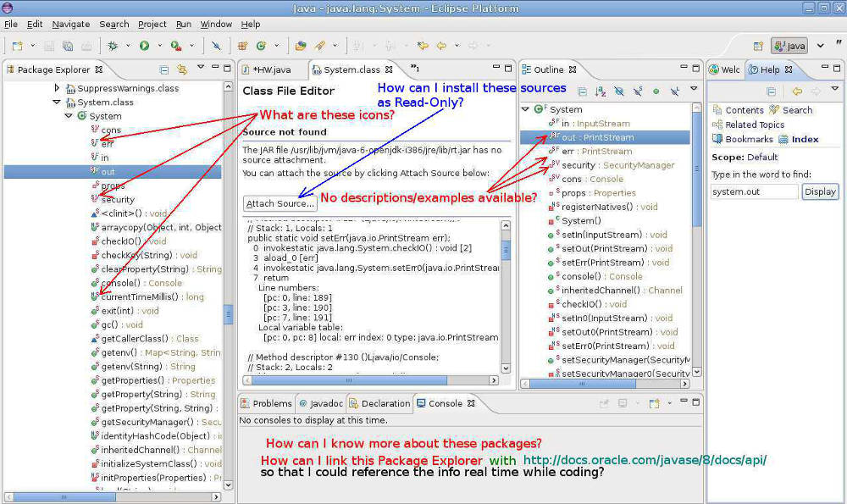Viewport: 847px width, 504px height.
Task: Close the System.class editor tab
Action: [x=389, y=69]
